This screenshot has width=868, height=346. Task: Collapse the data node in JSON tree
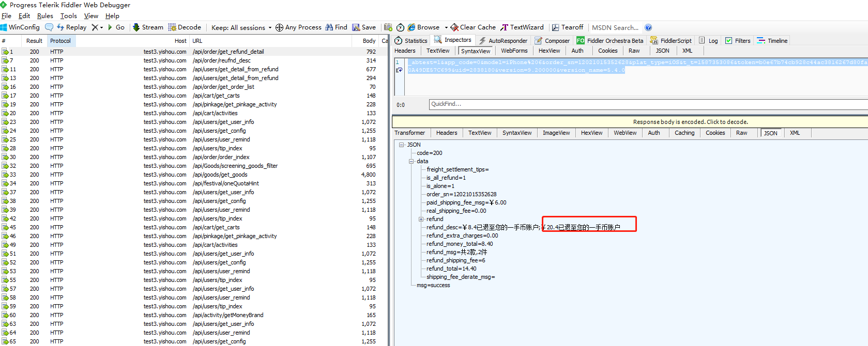pos(412,161)
